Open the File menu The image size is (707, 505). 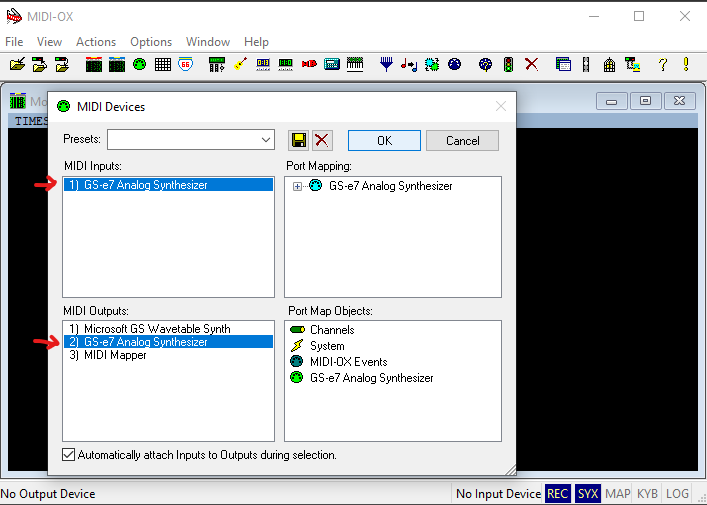(14, 42)
